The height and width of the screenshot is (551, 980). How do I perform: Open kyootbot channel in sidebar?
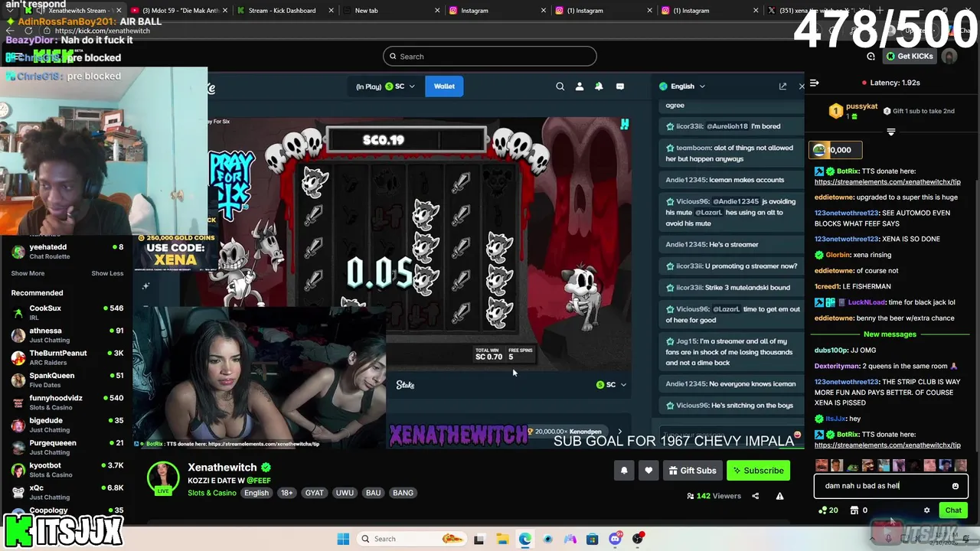tap(66, 470)
